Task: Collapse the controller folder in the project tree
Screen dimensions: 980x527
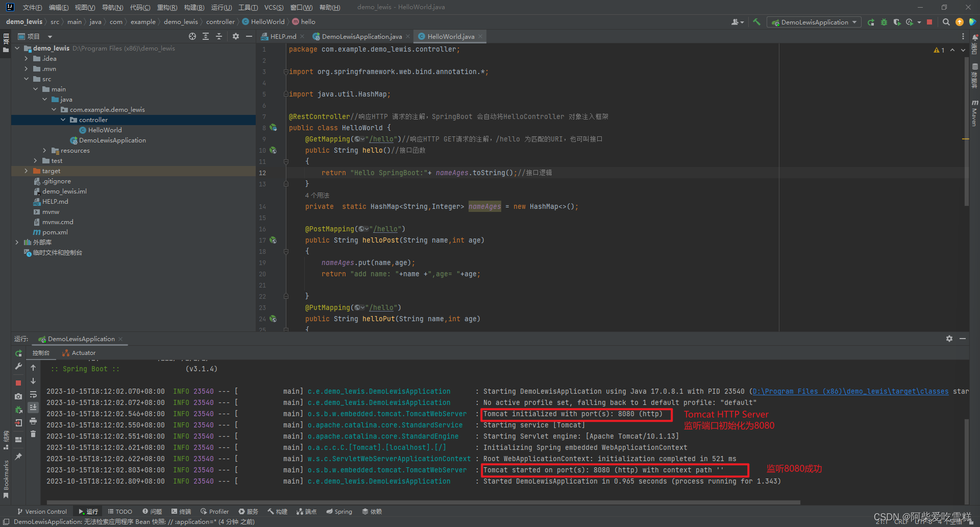Action: (x=63, y=119)
